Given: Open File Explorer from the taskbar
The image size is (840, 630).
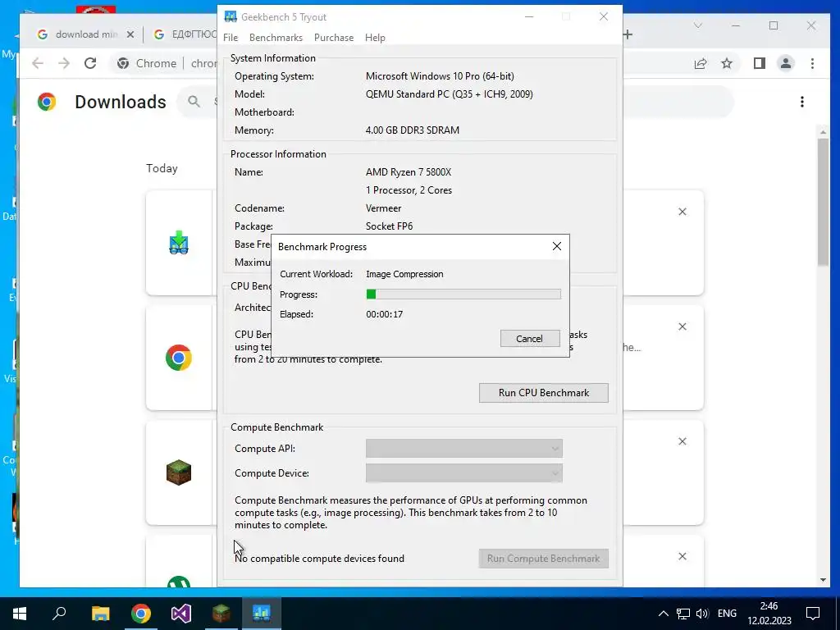Looking at the screenshot, I should point(100,614).
